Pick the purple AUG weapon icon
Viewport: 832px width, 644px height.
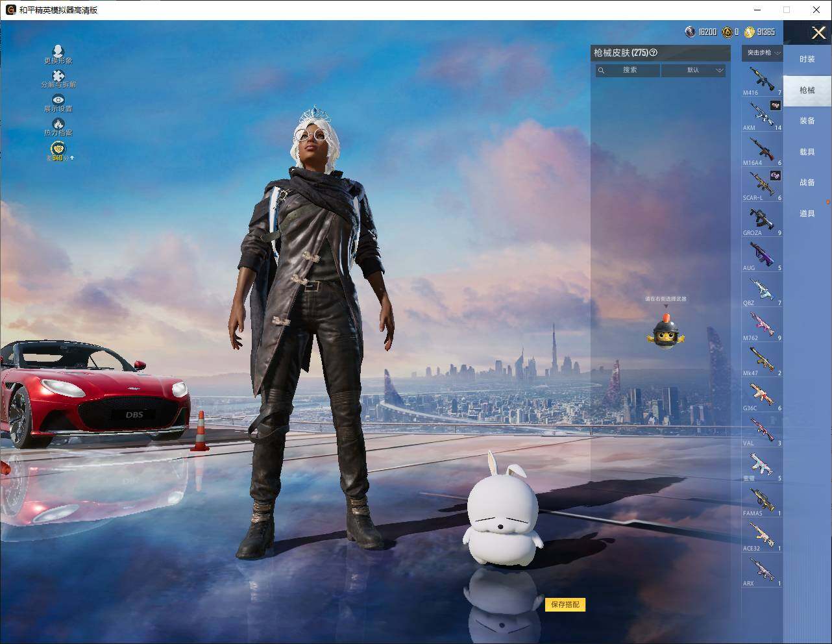tap(762, 255)
